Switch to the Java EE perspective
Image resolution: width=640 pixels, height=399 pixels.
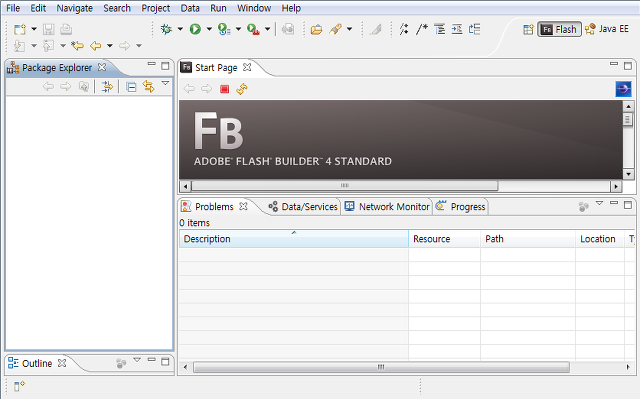[x=607, y=29]
